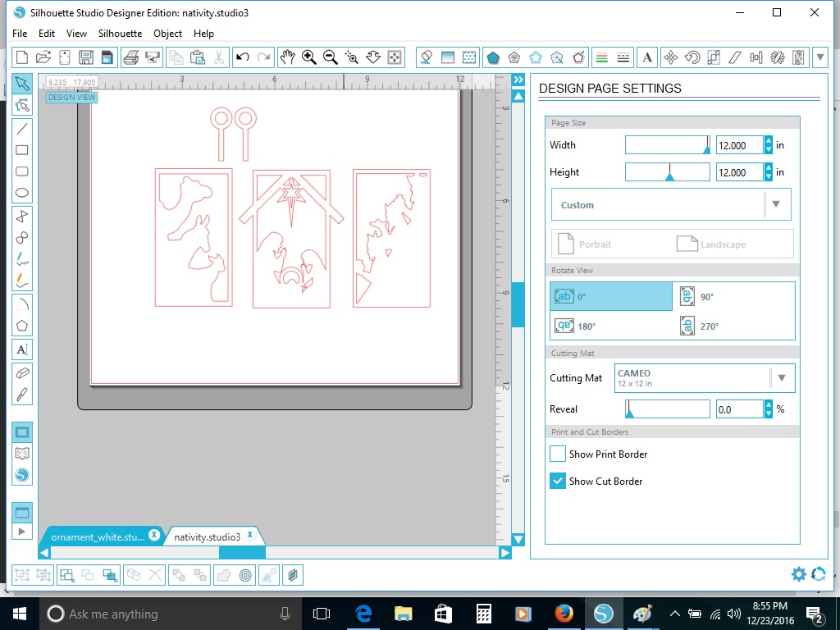This screenshot has height=630, width=840.
Task: Switch to the ornament_white.studio tab
Action: point(98,536)
